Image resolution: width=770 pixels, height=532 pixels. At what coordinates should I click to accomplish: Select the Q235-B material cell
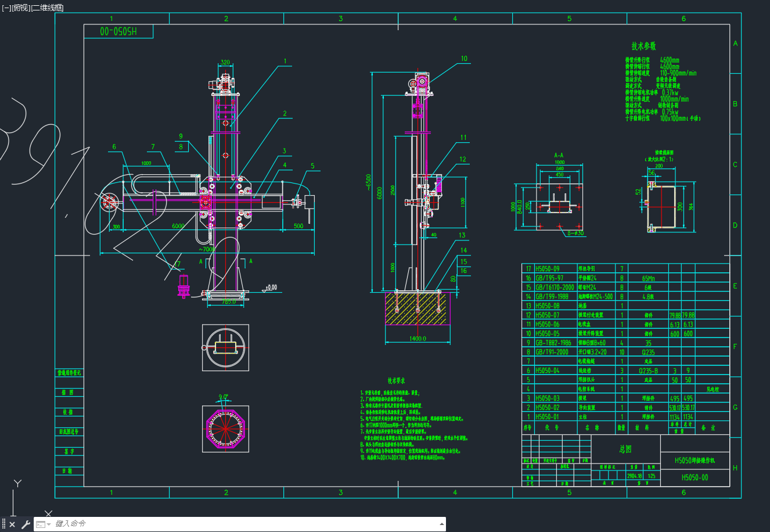pyautogui.click(x=648, y=371)
